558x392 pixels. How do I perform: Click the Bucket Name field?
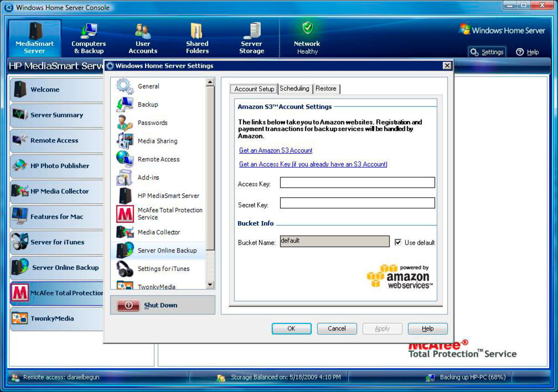(x=335, y=241)
